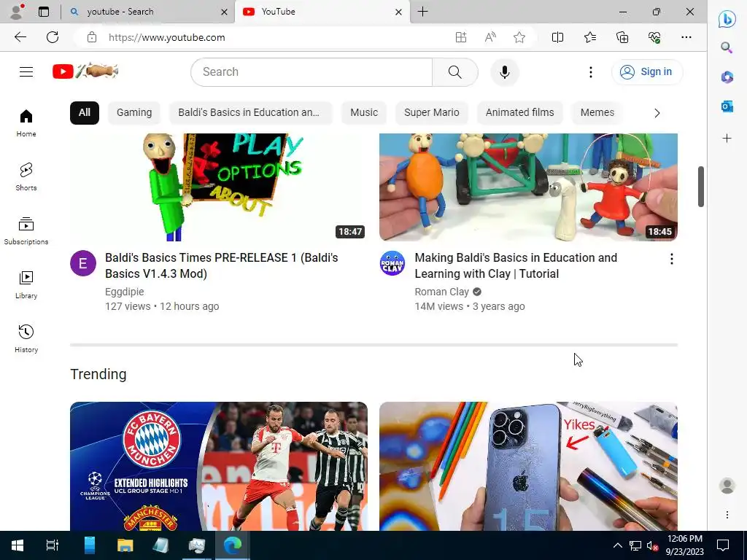Open Collections panel
The height and width of the screenshot is (560, 747).
click(x=622, y=37)
